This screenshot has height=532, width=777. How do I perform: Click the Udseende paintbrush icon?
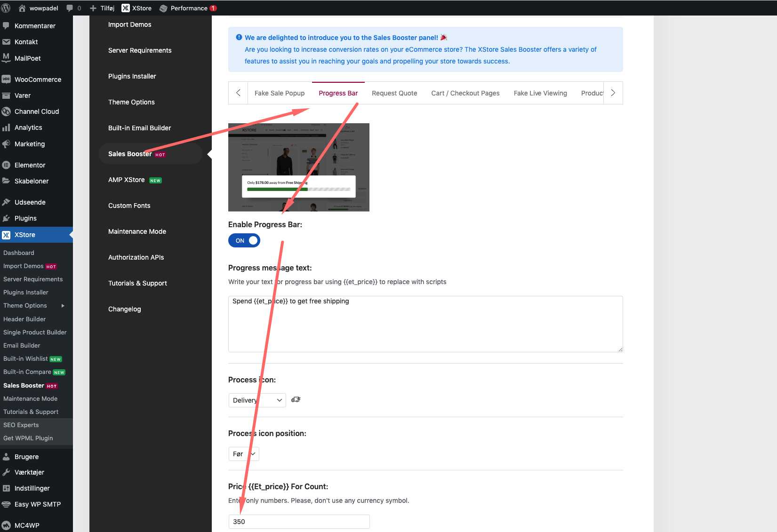coord(6,202)
